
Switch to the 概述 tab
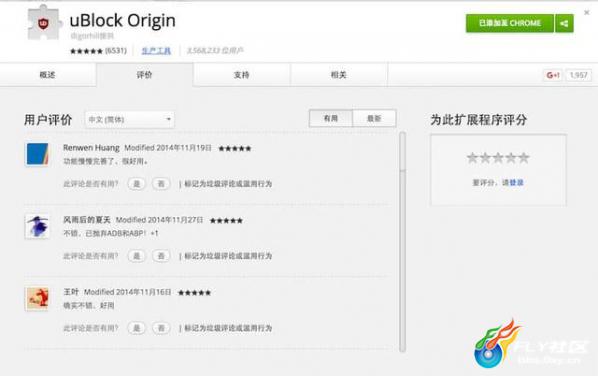[48, 75]
